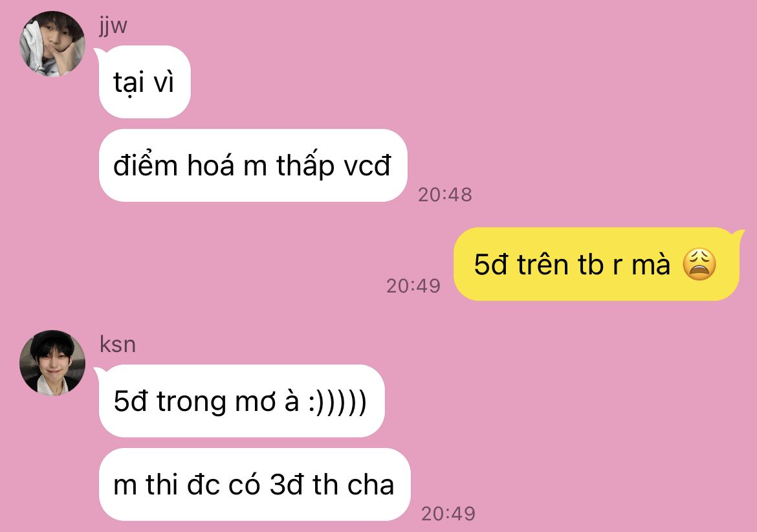
Task: Tap the sender name ksn
Action: coord(117,345)
